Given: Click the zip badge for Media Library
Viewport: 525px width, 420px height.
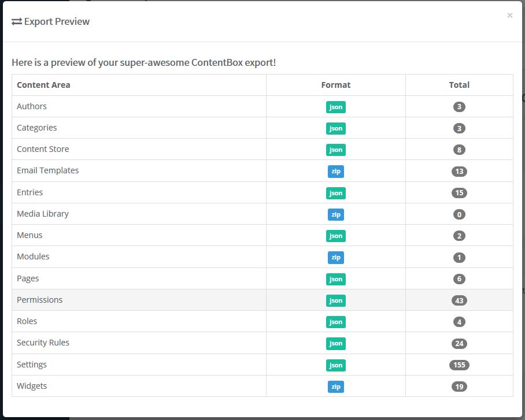Looking at the screenshot, I should [335, 214].
